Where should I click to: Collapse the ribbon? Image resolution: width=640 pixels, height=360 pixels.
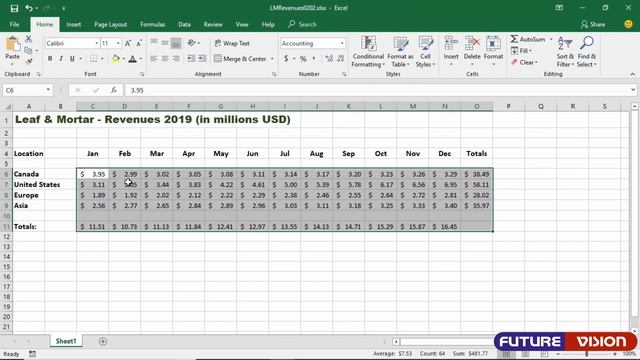pyautogui.click(x=633, y=74)
